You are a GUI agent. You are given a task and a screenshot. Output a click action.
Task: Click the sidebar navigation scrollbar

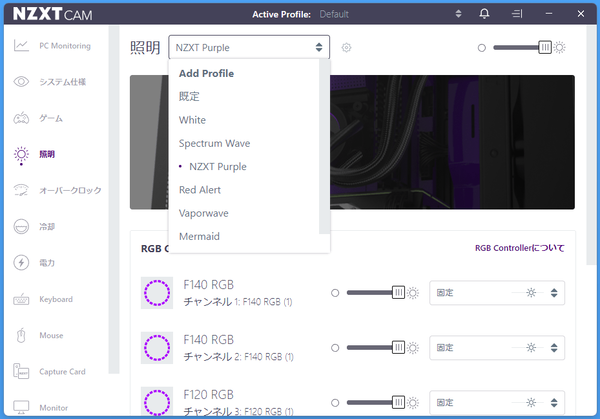pos(114,199)
